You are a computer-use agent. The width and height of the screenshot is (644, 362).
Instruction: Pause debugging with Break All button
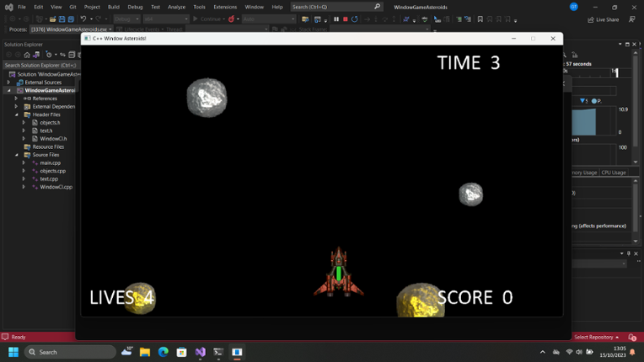pyautogui.click(x=336, y=19)
